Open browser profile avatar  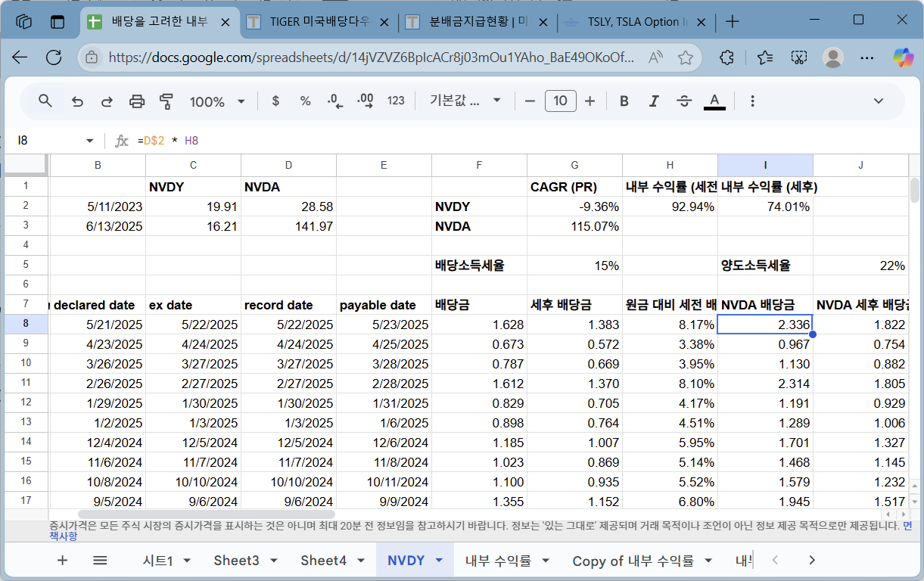[x=833, y=57]
